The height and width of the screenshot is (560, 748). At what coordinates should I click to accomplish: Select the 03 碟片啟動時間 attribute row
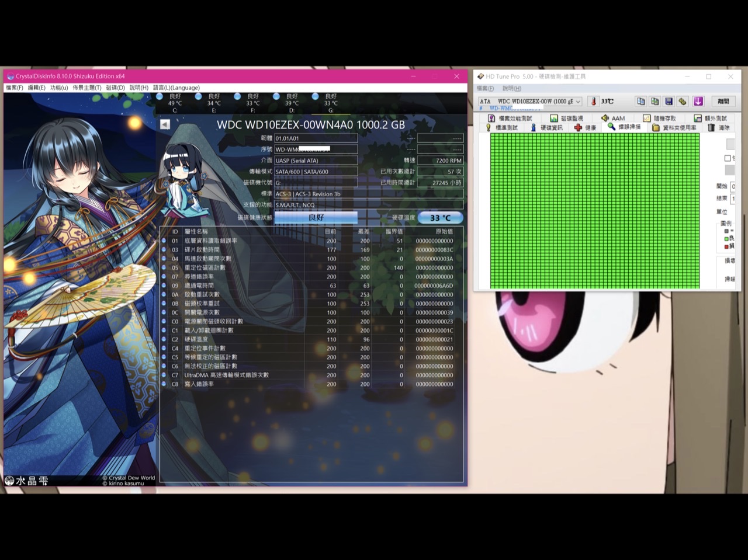pyautogui.click(x=311, y=250)
